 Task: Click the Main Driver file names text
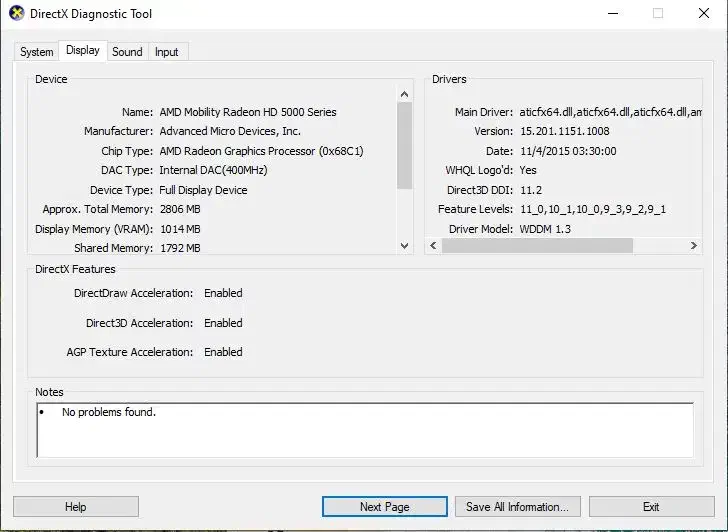point(610,112)
